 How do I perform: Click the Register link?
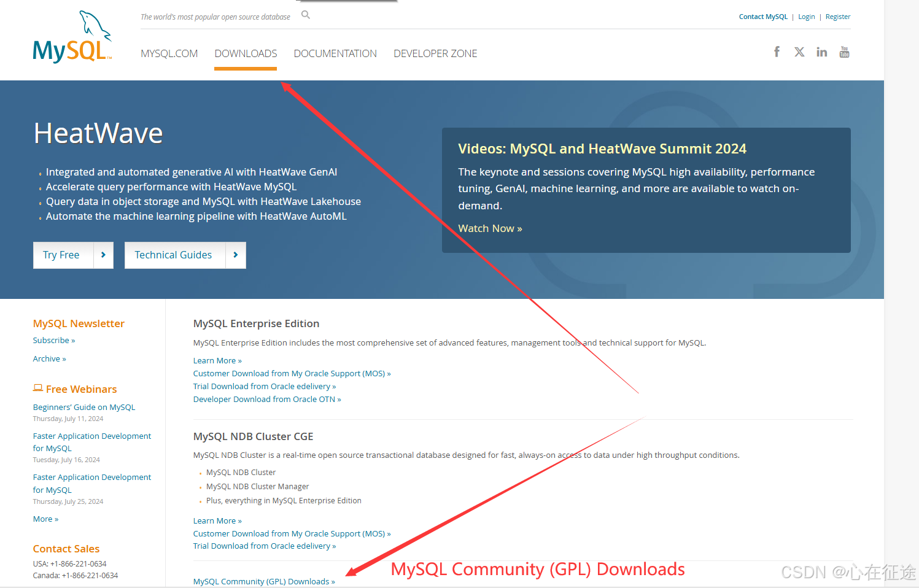(838, 17)
